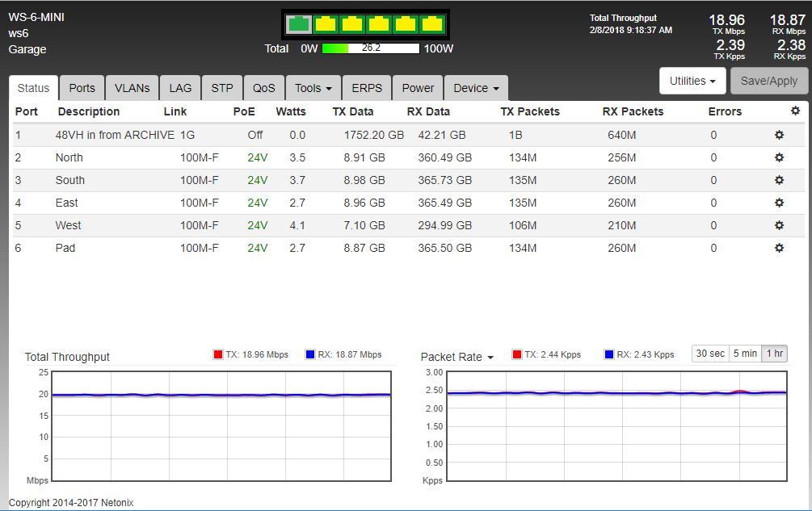Click the yellow port 3 icon
812x511 pixels.
click(x=351, y=24)
